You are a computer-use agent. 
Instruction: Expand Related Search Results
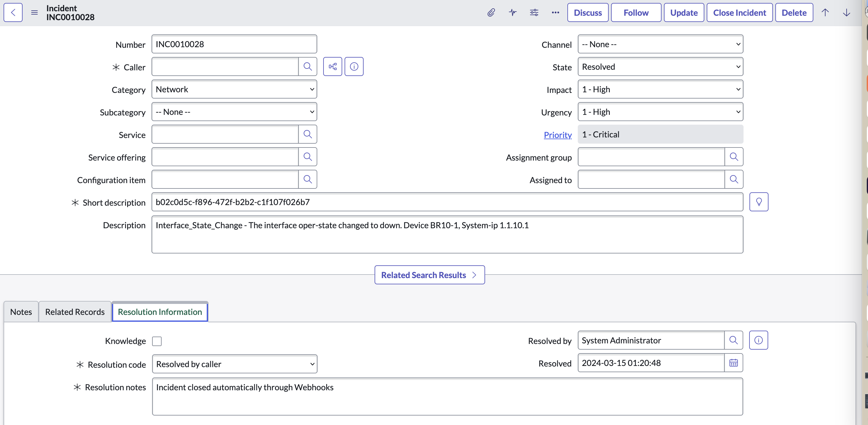coord(429,275)
